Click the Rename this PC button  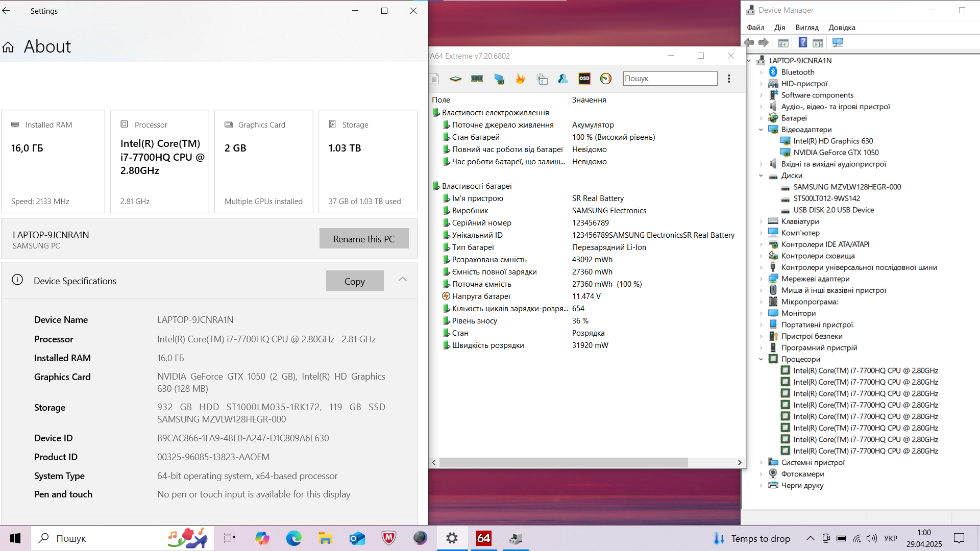[x=364, y=239]
